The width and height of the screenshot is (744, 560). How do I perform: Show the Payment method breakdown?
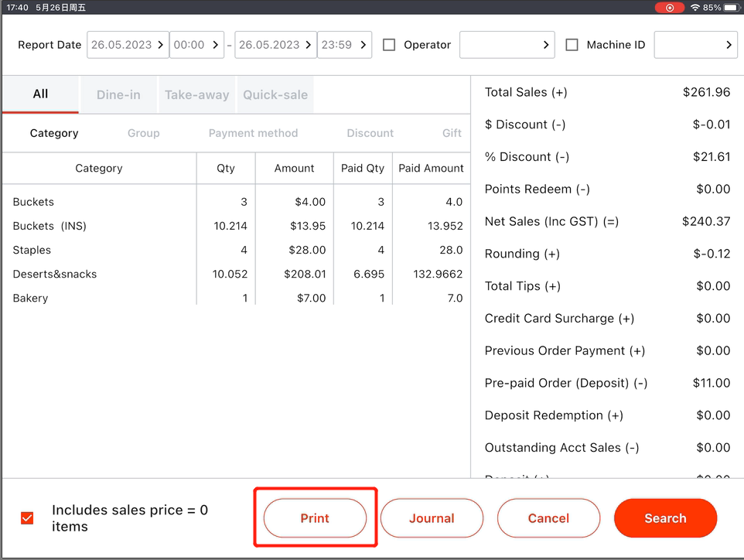coord(253,133)
